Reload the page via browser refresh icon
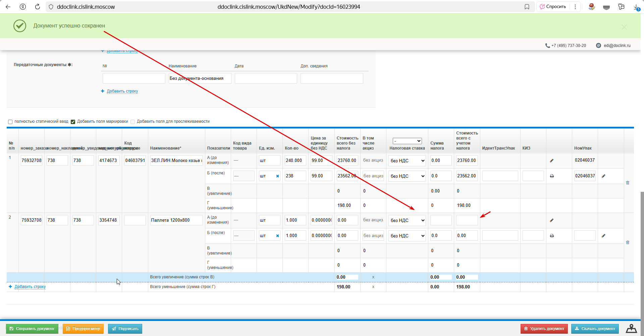This screenshot has width=644, height=336. pos(38,7)
